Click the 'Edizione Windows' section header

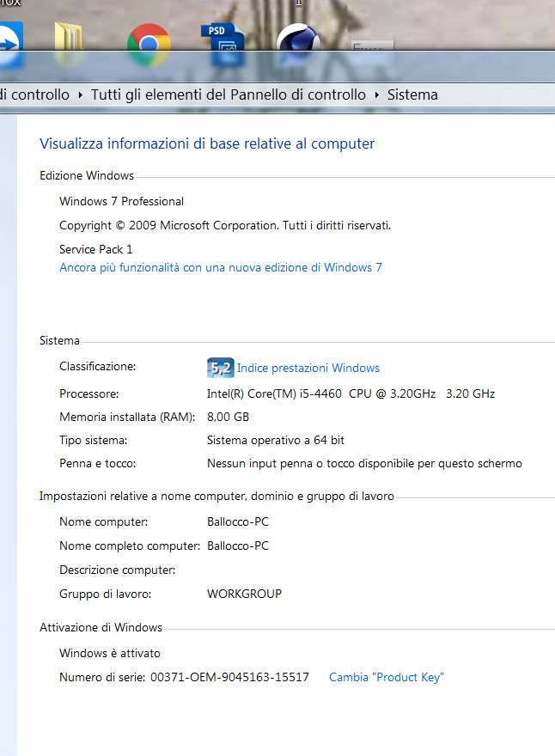(x=87, y=175)
